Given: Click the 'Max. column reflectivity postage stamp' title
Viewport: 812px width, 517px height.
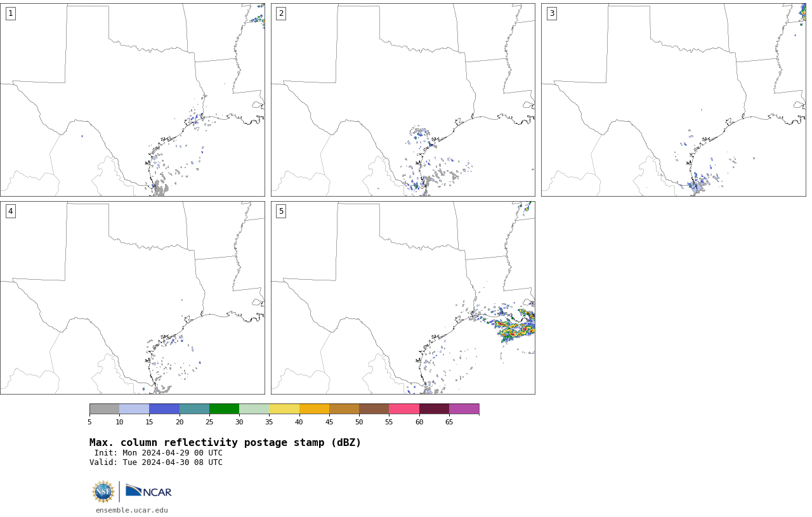Looking at the screenshot, I should coord(225,443).
